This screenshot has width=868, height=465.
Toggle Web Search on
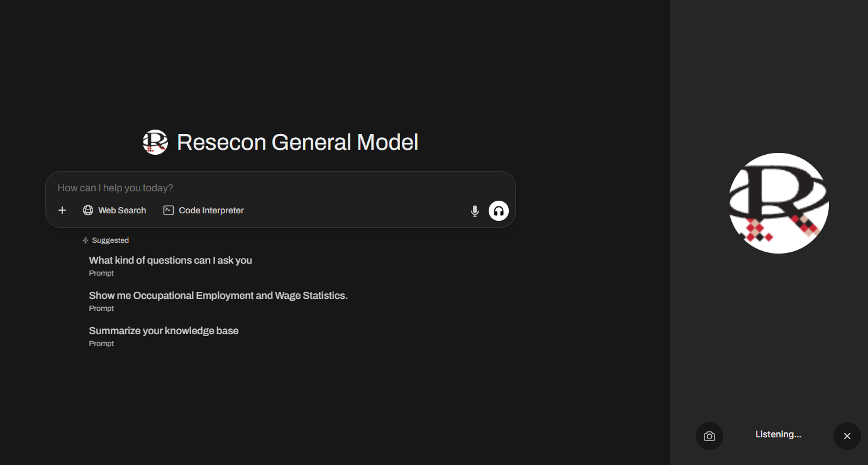[114, 210]
